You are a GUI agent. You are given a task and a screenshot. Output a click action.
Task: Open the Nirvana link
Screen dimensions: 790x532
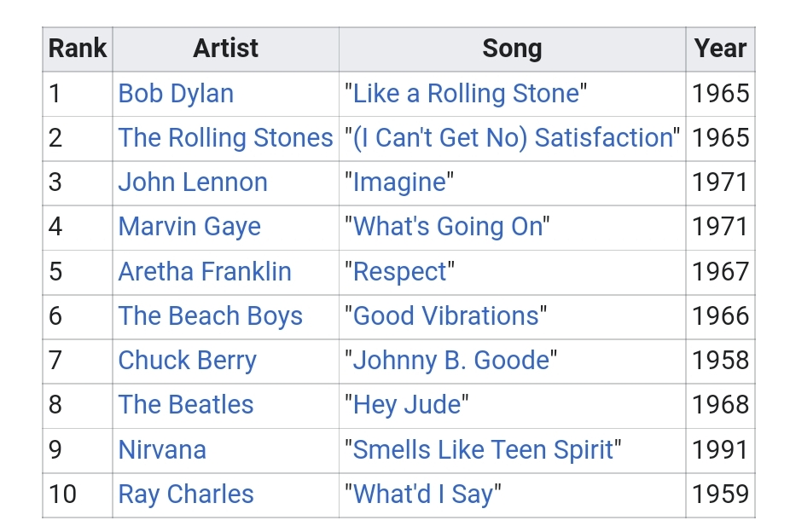162,450
